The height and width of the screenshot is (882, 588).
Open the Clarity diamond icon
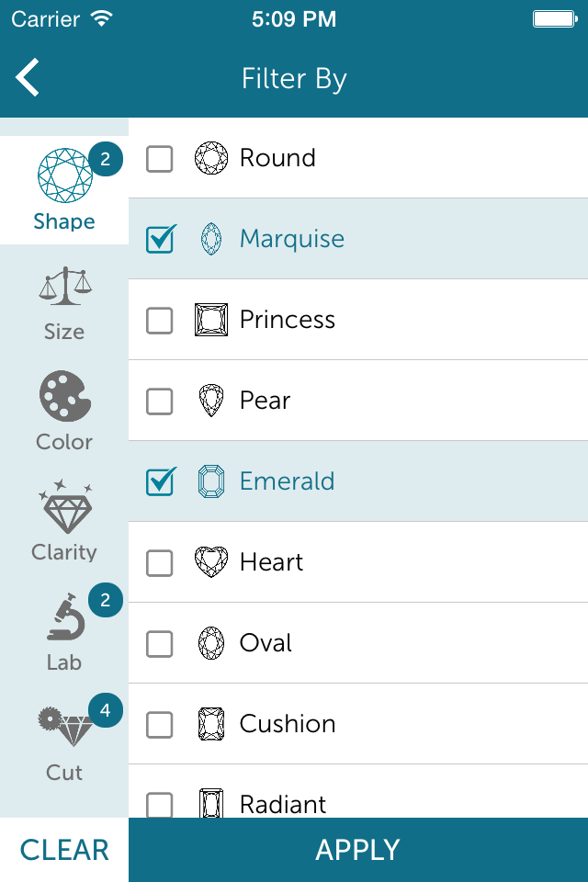pos(64,507)
